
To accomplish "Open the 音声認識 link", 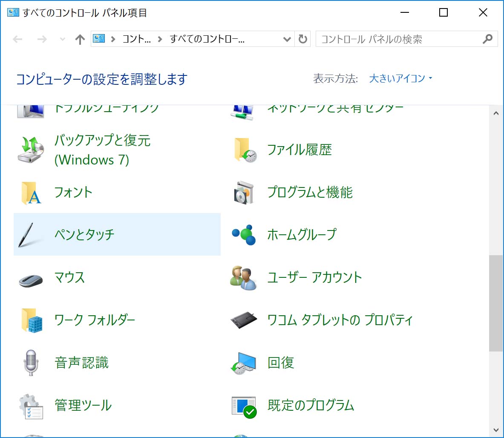I will pos(82,363).
